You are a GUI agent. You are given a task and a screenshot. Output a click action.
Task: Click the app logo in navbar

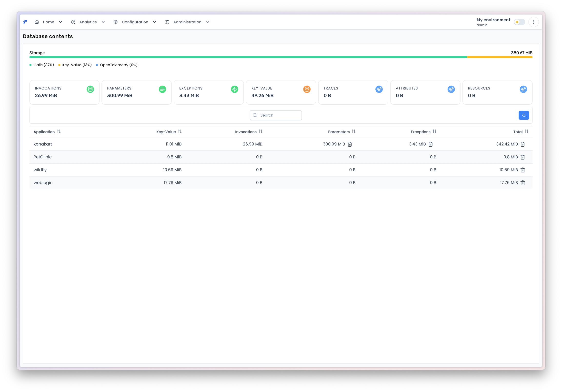tap(25, 22)
